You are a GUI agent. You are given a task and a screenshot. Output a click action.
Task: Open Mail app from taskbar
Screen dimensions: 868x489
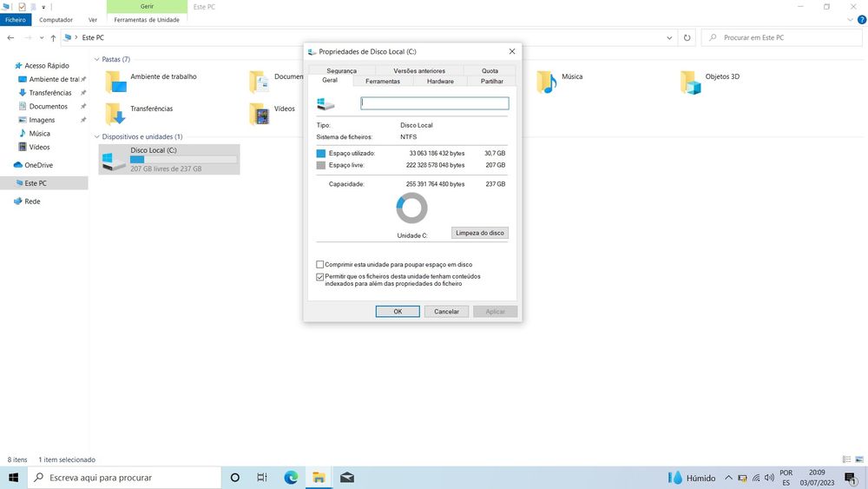click(x=347, y=478)
